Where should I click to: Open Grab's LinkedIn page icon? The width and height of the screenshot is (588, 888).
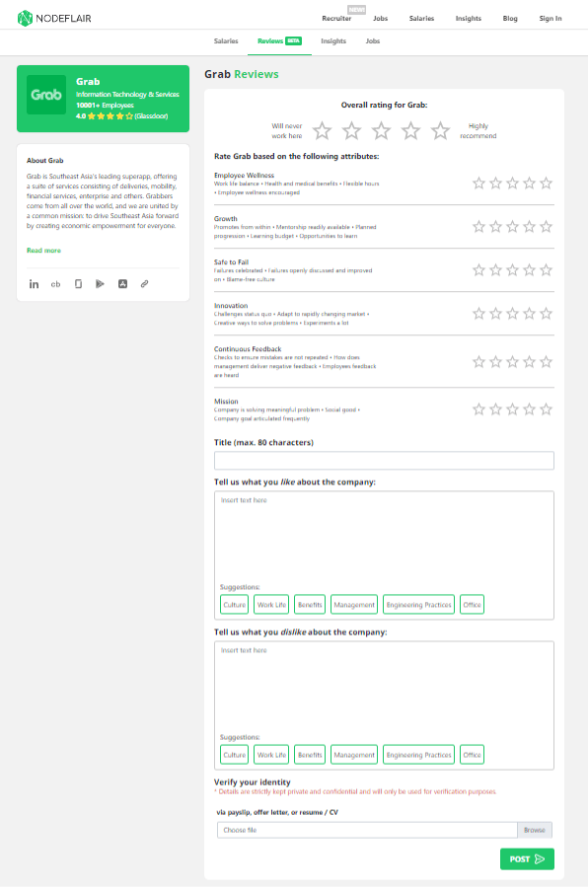point(34,284)
